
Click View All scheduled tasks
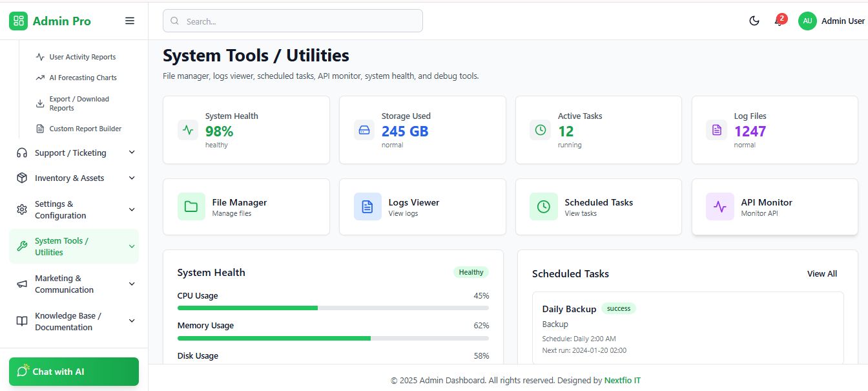(x=821, y=274)
